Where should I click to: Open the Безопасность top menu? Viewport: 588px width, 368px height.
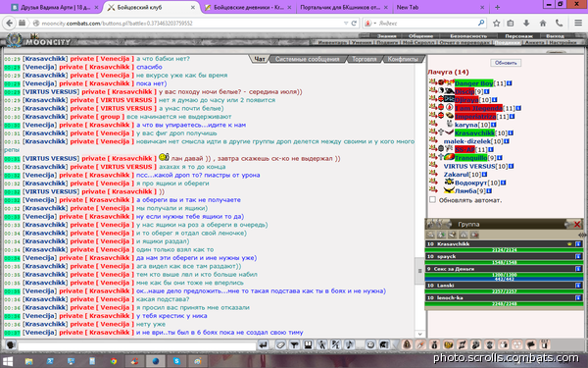468,36
